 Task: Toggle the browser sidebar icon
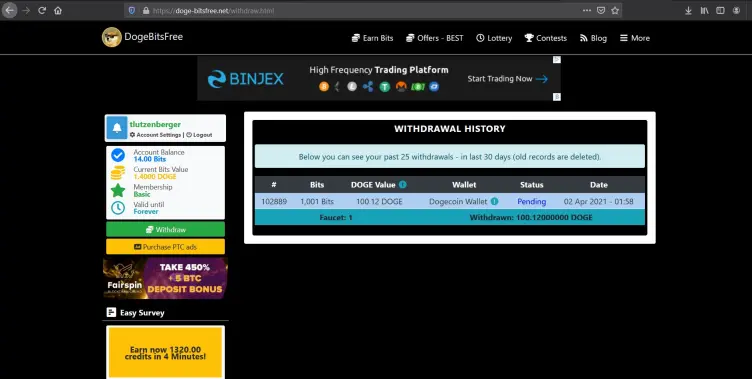click(720, 10)
